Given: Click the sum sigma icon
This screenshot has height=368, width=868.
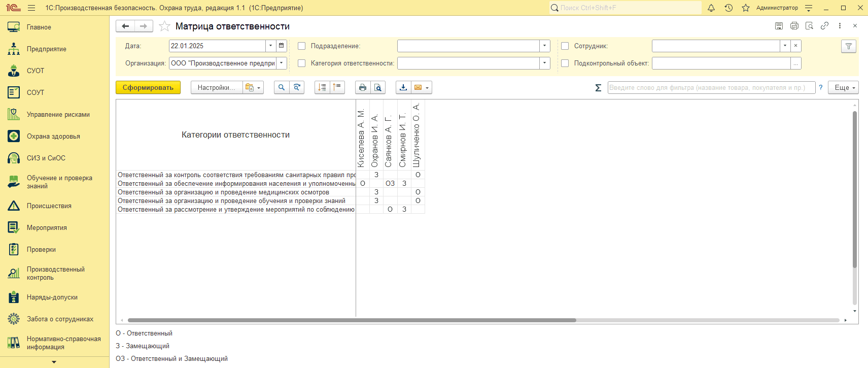Looking at the screenshot, I should pos(598,88).
